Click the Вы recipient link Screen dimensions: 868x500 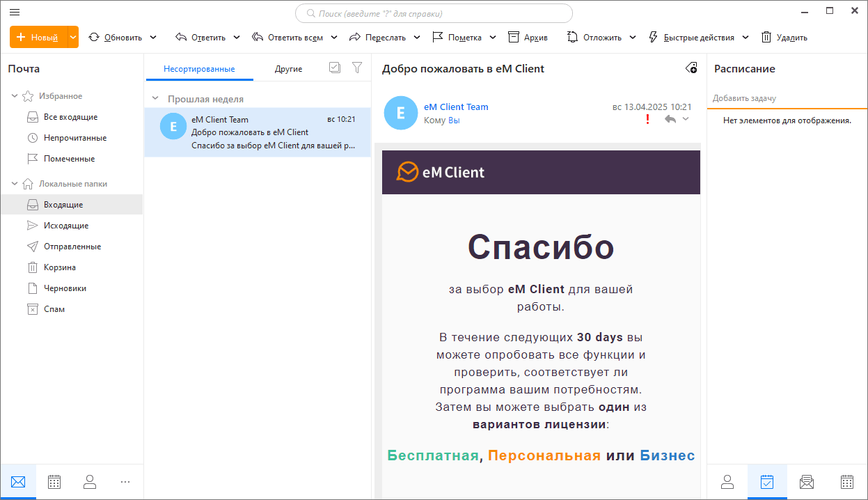pos(454,120)
